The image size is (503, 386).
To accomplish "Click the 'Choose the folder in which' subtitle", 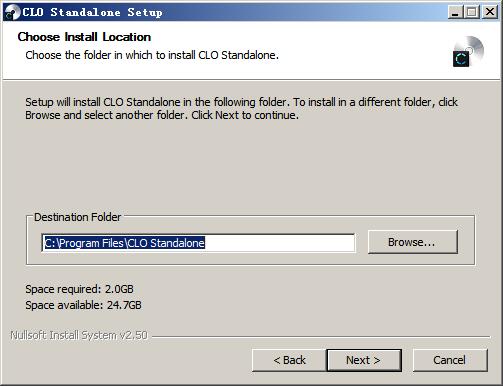I will (152, 55).
